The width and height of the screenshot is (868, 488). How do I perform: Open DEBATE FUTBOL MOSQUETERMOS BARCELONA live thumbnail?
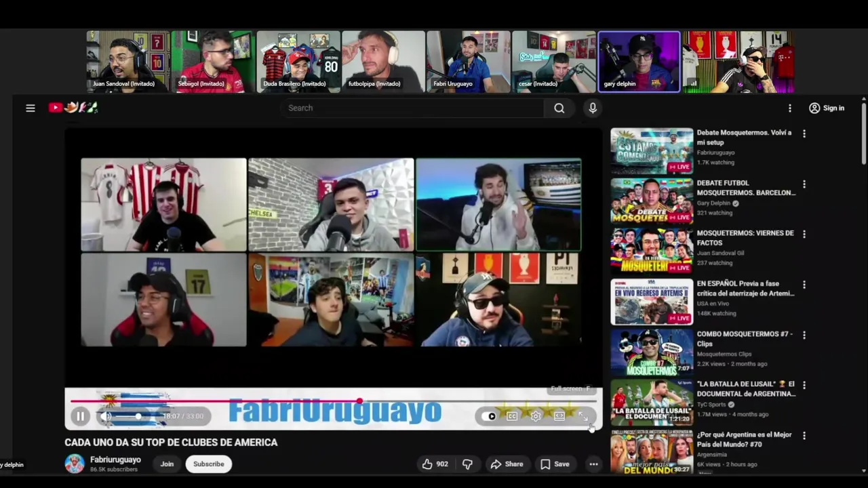[x=652, y=201]
